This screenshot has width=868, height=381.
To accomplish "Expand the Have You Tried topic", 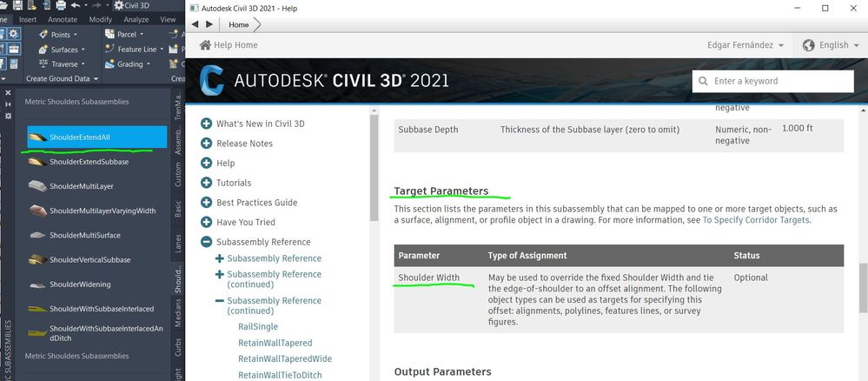I will [x=207, y=222].
